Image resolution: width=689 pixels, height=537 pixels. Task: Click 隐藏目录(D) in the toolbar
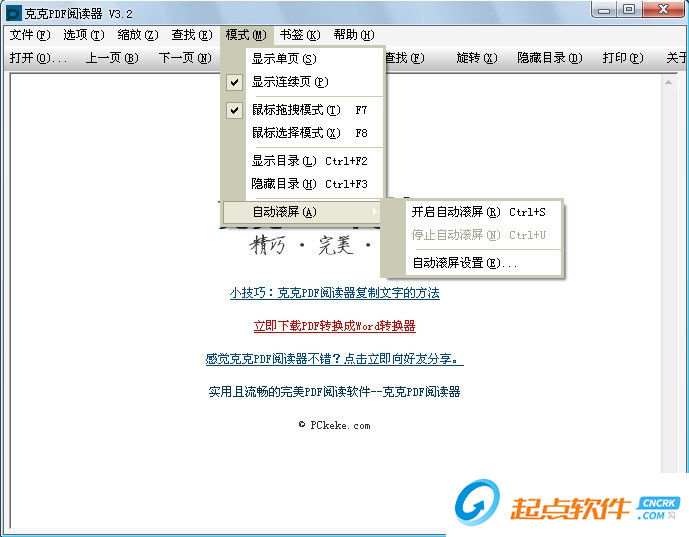[x=550, y=58]
